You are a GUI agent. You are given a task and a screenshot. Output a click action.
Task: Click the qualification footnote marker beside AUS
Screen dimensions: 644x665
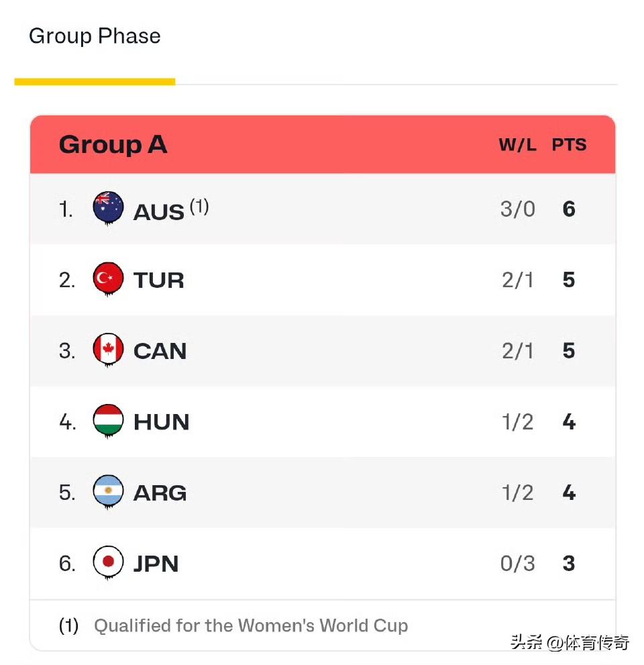[199, 207]
